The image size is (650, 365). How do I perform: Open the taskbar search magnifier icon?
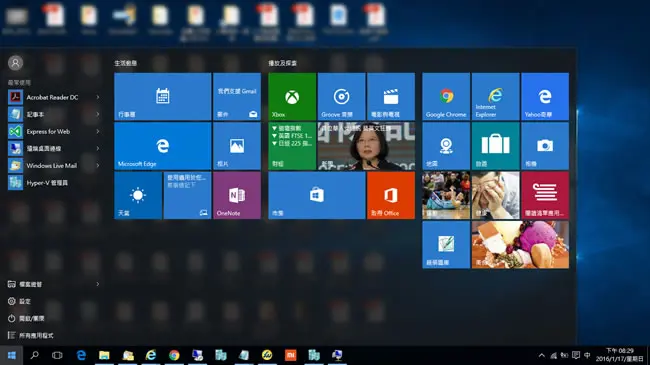point(35,355)
